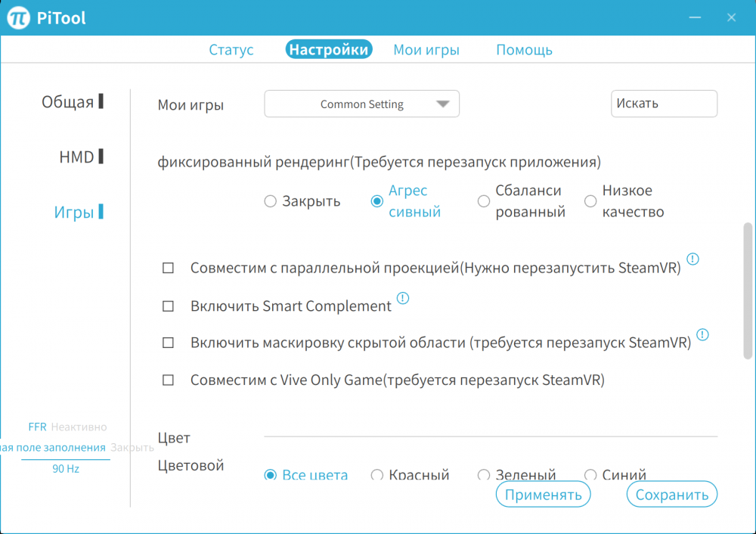Click the Сохранить button
Image resolution: width=756 pixels, height=534 pixels.
pyautogui.click(x=671, y=494)
